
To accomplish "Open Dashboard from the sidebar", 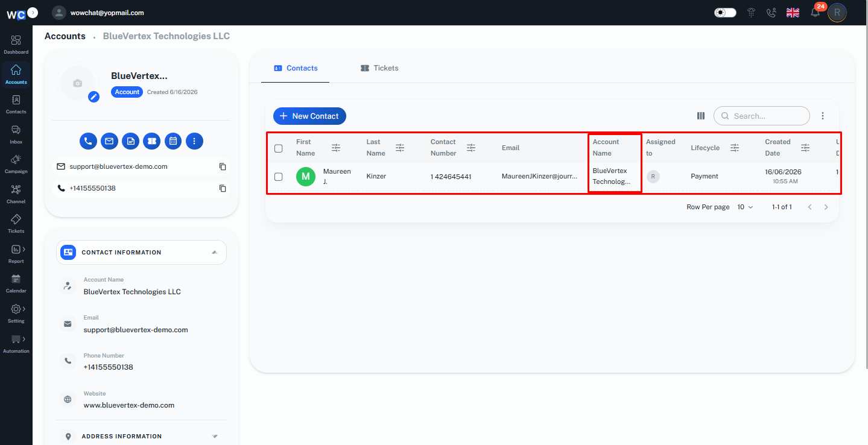I will click(16, 44).
